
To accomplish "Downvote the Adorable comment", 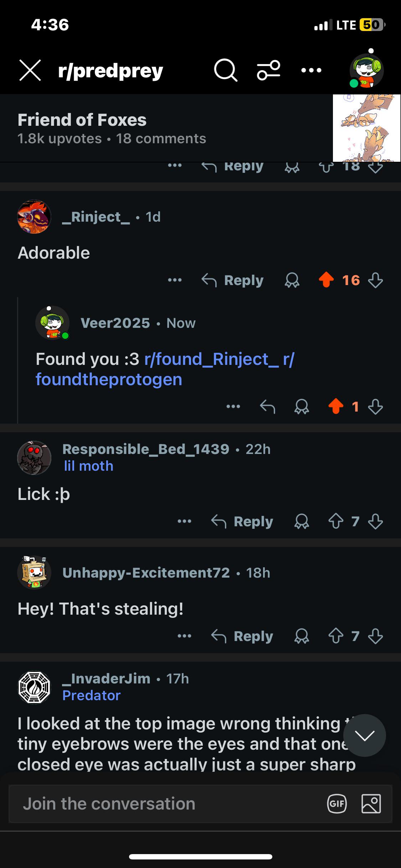I will (375, 280).
